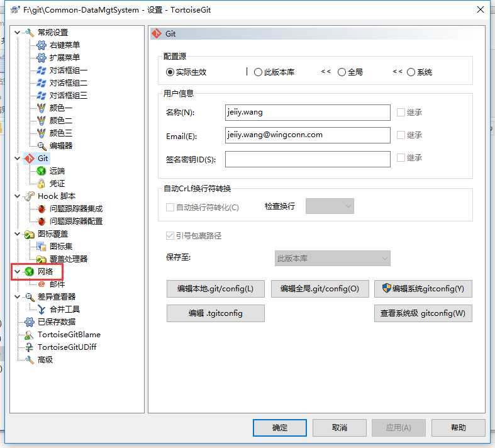The image size is (495, 448).
Task: Click the window icon next to 对话框组一
Action: coord(42,70)
